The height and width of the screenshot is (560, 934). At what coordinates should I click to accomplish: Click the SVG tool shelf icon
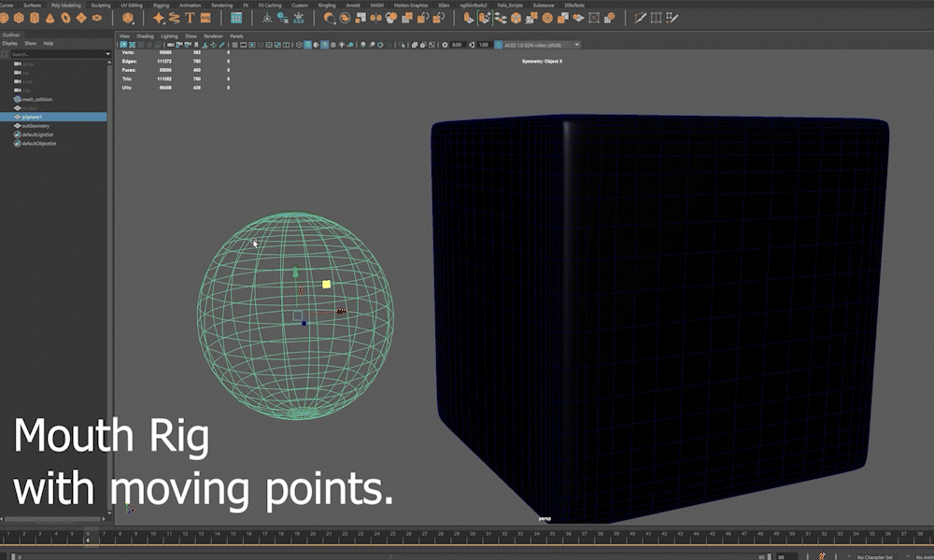point(205,18)
